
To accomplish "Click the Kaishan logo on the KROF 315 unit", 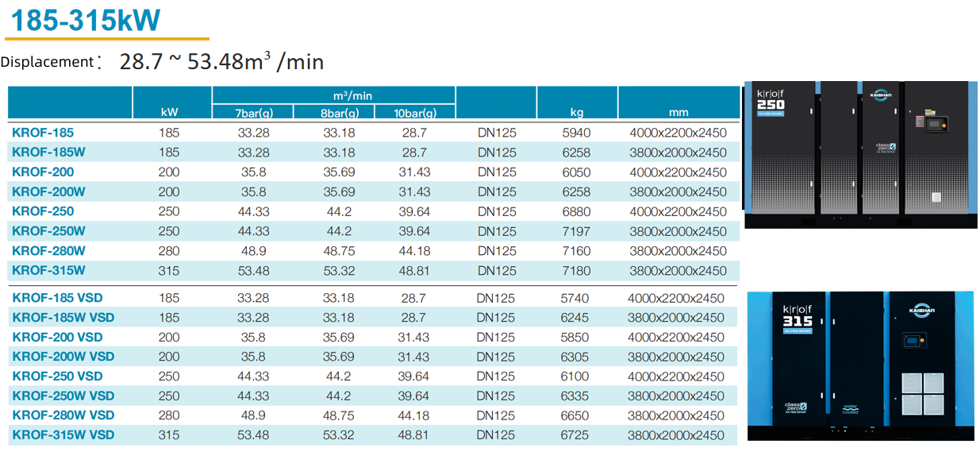I will [919, 309].
